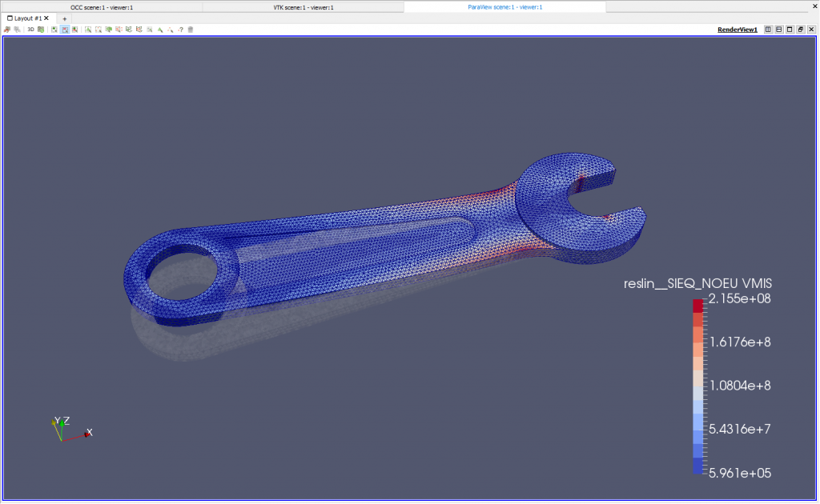Activate the Select Block tool

[150, 30]
